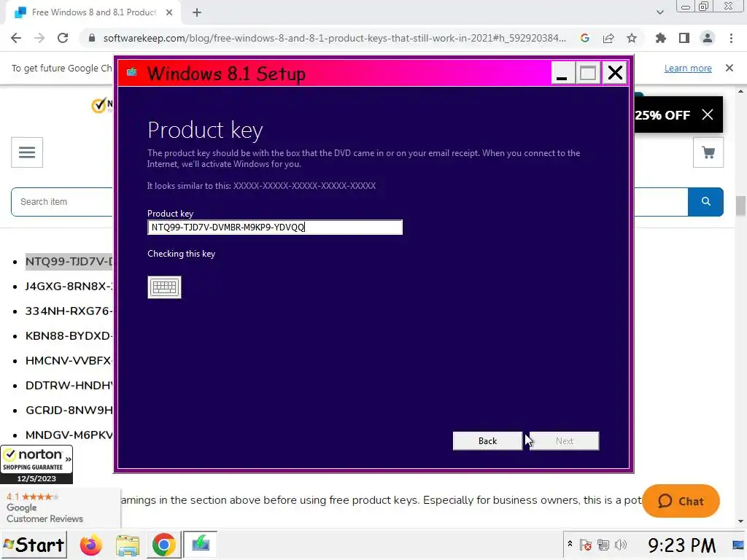Open Chrome profile avatar
This screenshot has width=747, height=560.
pyautogui.click(x=708, y=38)
